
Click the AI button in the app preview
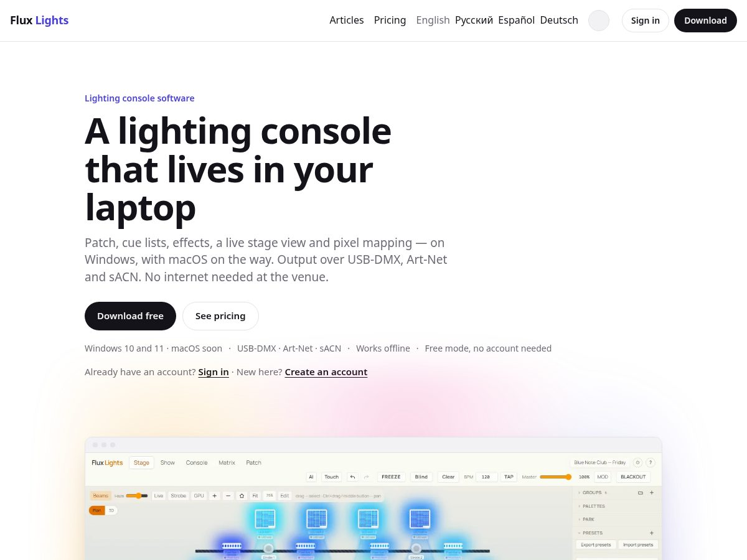click(x=311, y=477)
